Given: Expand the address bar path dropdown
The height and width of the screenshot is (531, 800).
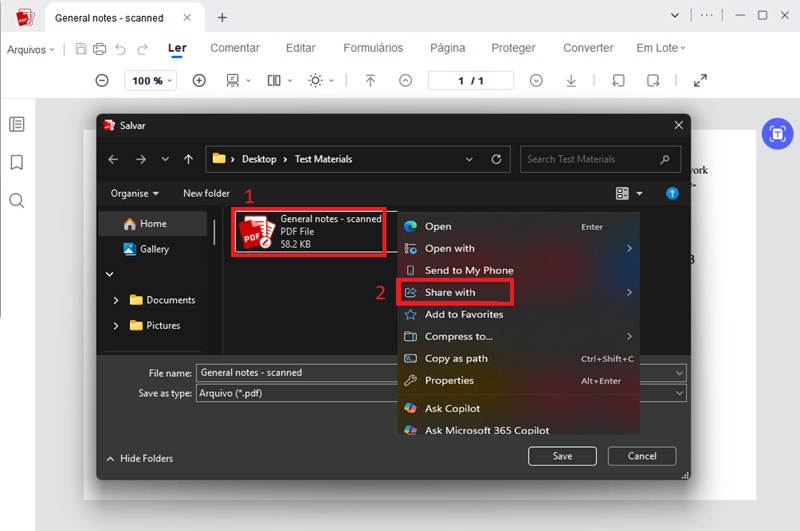Looking at the screenshot, I should (469, 159).
